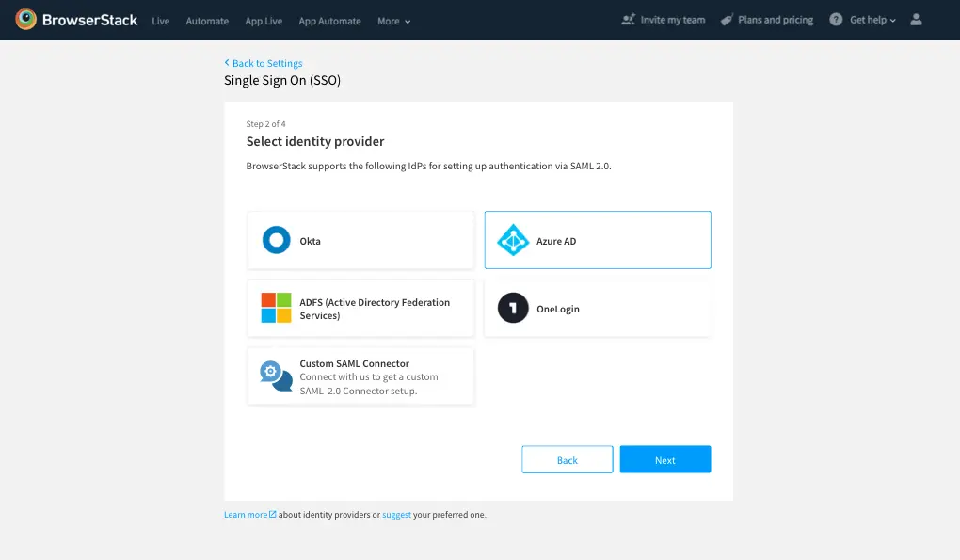The image size is (960, 560).
Task: Click the Invite my team icon
Action: 629,20
